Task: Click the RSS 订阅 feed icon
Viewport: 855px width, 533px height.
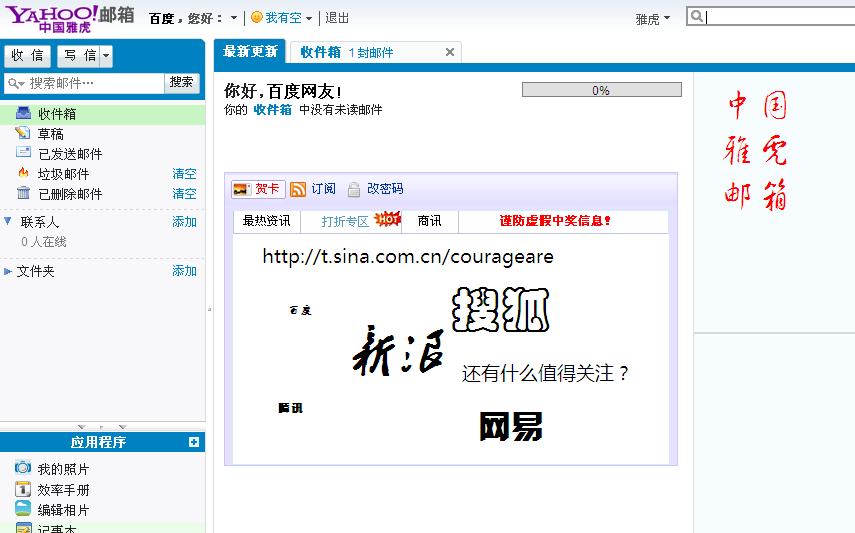Action: [x=298, y=189]
